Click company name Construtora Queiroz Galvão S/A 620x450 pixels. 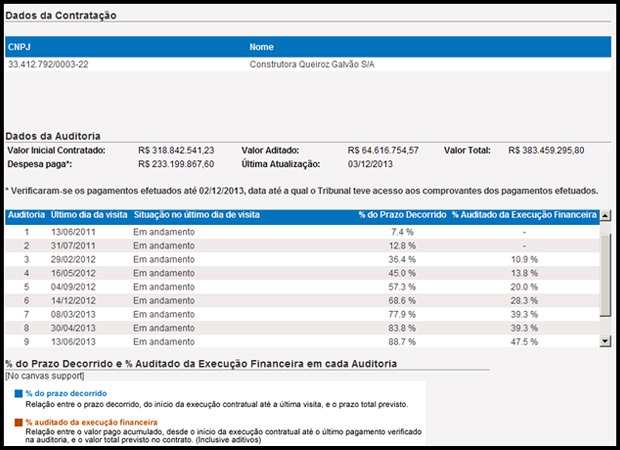click(318, 64)
